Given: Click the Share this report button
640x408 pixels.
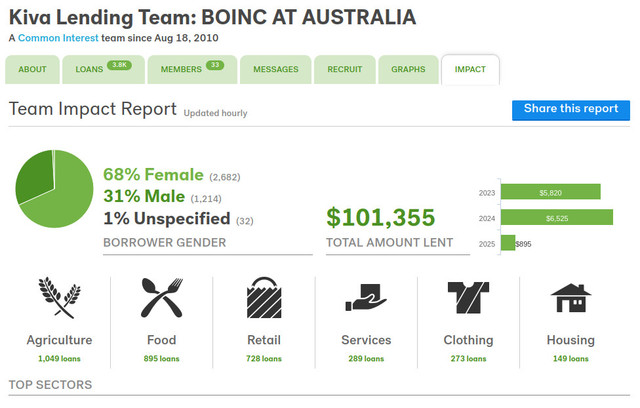Looking at the screenshot, I should pos(571,110).
